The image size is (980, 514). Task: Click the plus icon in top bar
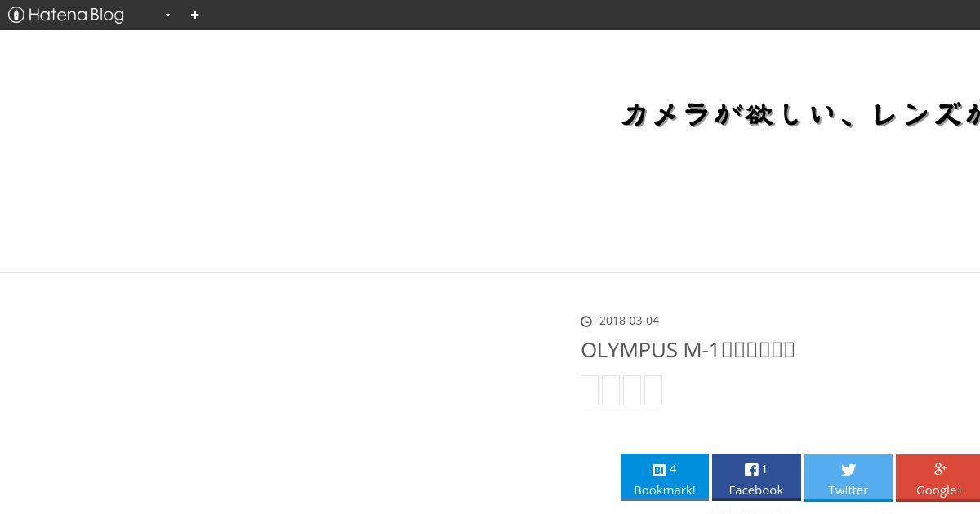click(194, 15)
